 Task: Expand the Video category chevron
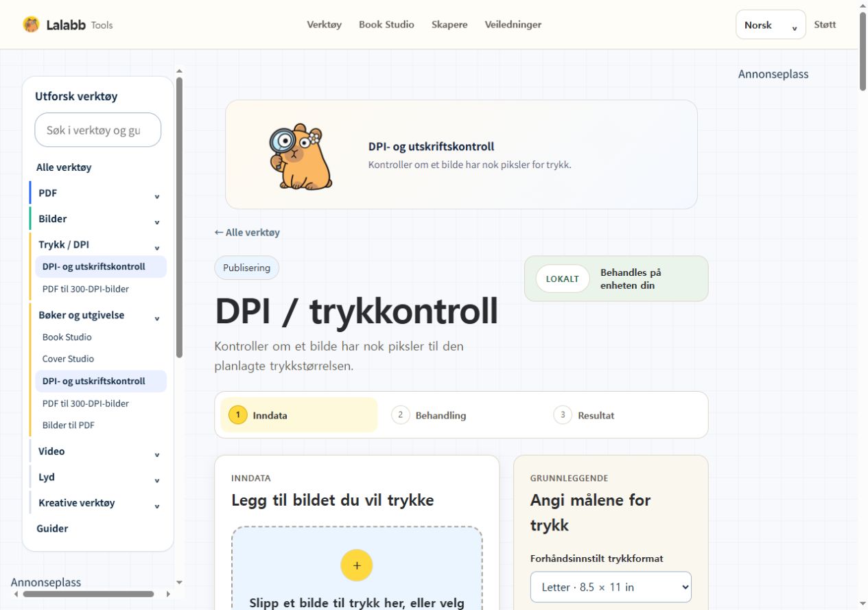pos(156,454)
